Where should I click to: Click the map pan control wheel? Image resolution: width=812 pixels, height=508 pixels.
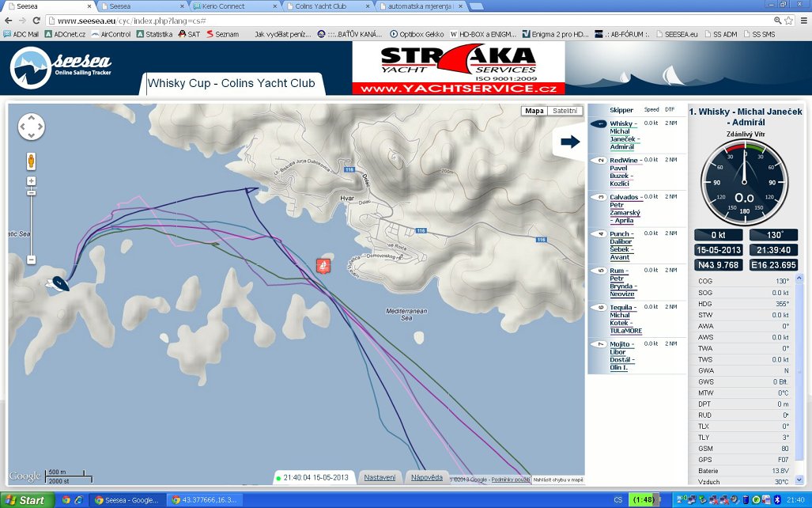[31, 127]
